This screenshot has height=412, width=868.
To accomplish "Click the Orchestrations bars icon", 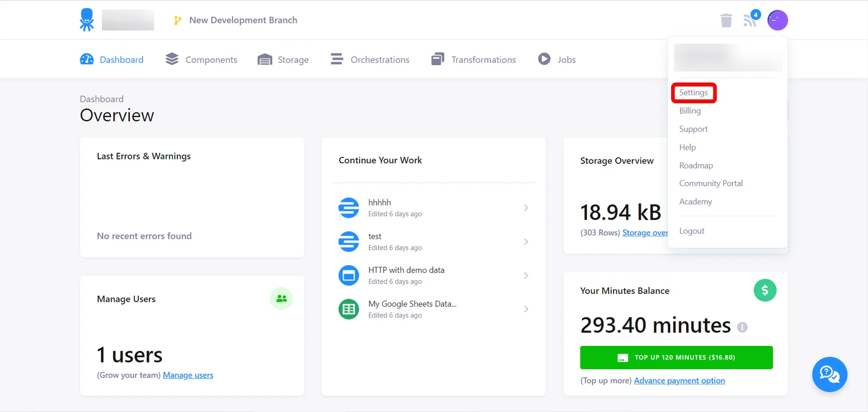I will pos(337,59).
